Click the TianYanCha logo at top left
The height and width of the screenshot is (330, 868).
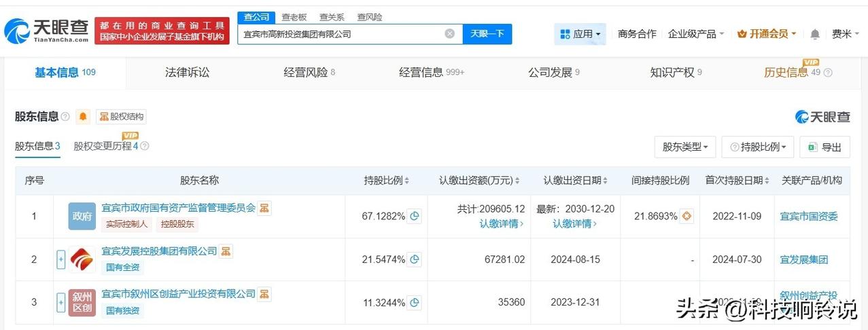47,31
